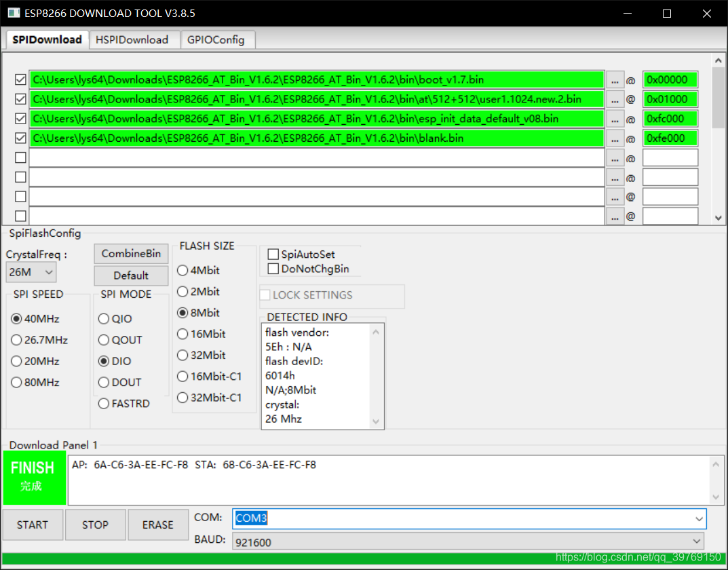Click the 0x01000 address field
This screenshot has width=728, height=570.
(670, 99)
